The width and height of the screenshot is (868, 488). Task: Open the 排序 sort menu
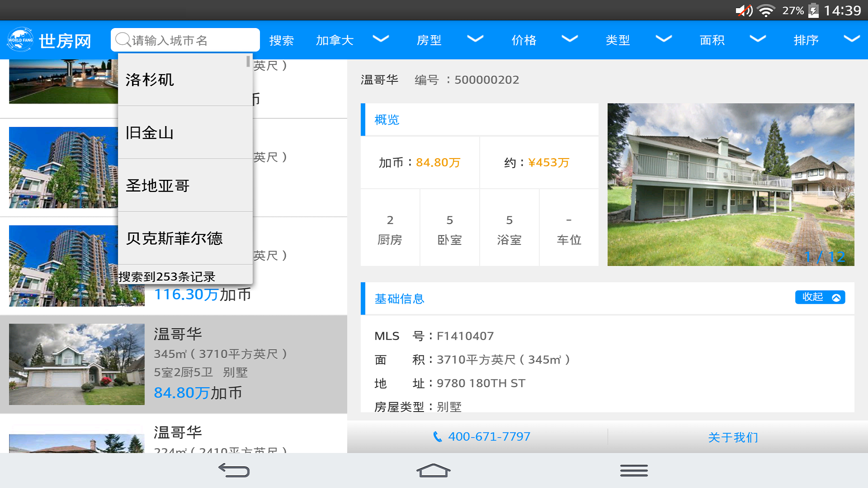tap(806, 40)
